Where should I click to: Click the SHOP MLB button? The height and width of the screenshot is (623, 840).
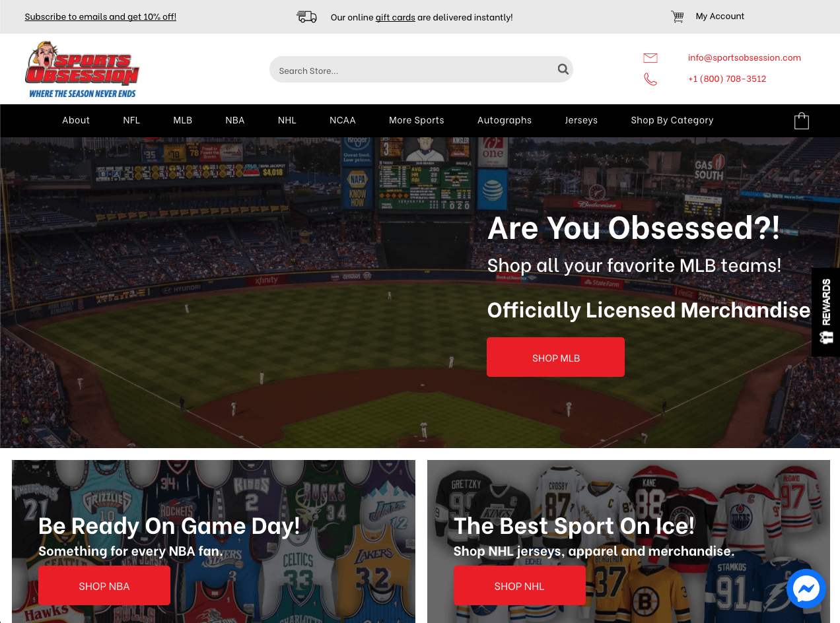pos(556,357)
